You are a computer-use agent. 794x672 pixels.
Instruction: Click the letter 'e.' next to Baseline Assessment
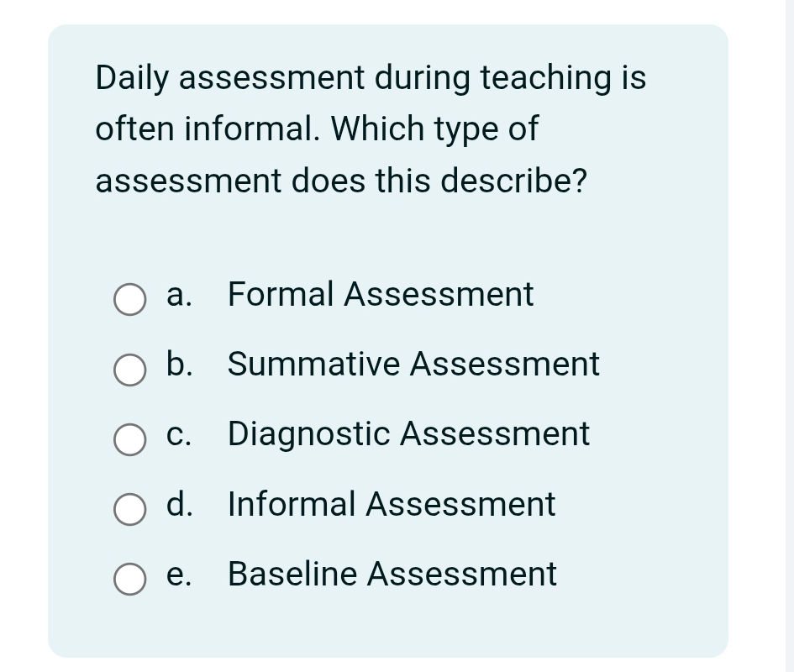click(178, 575)
